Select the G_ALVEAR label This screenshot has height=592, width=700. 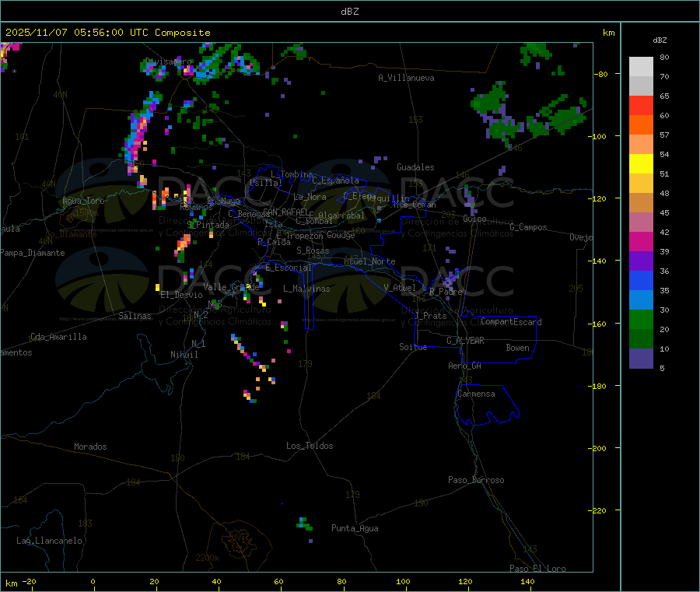[465, 341]
